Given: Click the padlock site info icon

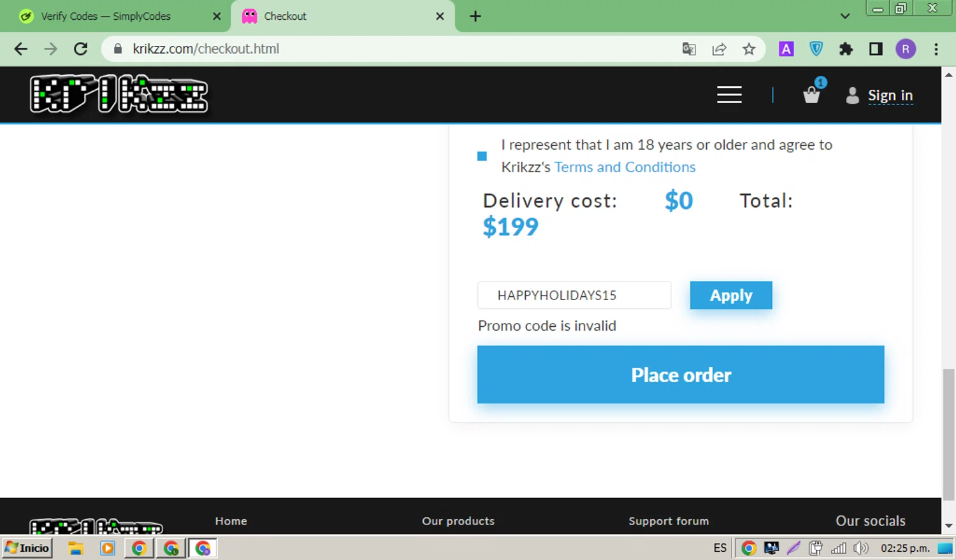Looking at the screenshot, I should [118, 49].
